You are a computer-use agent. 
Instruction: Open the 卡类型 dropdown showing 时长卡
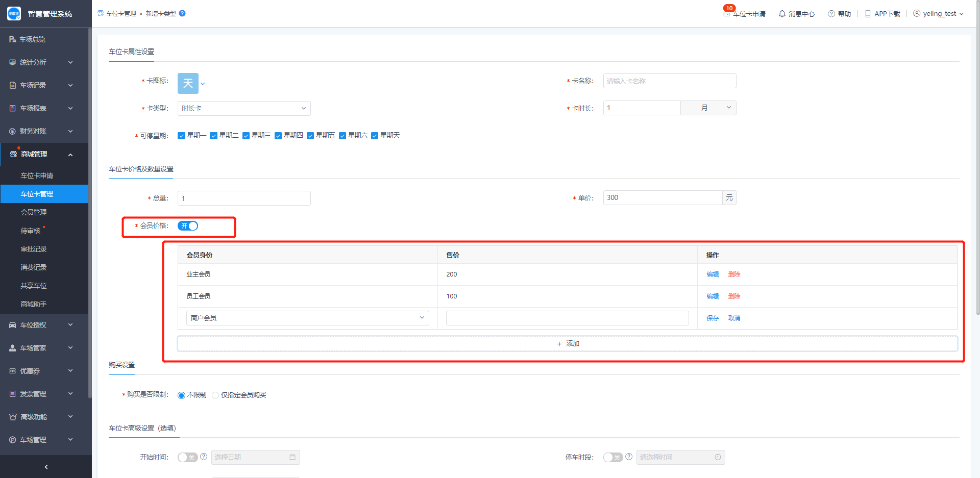(x=244, y=108)
